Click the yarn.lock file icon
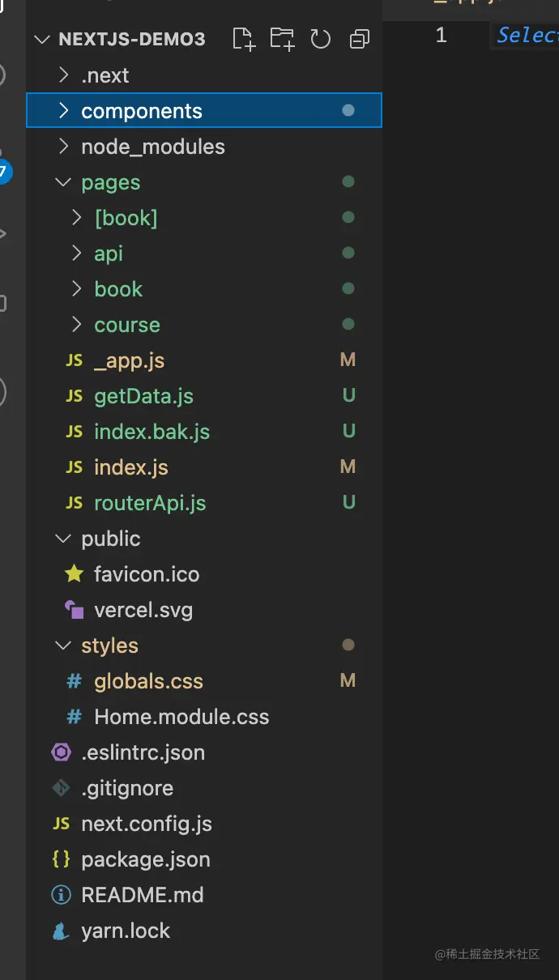 [61, 931]
